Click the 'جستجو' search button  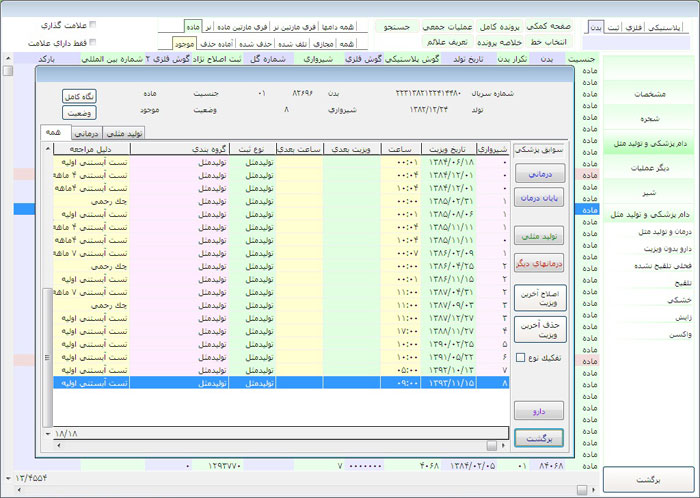pos(396,27)
